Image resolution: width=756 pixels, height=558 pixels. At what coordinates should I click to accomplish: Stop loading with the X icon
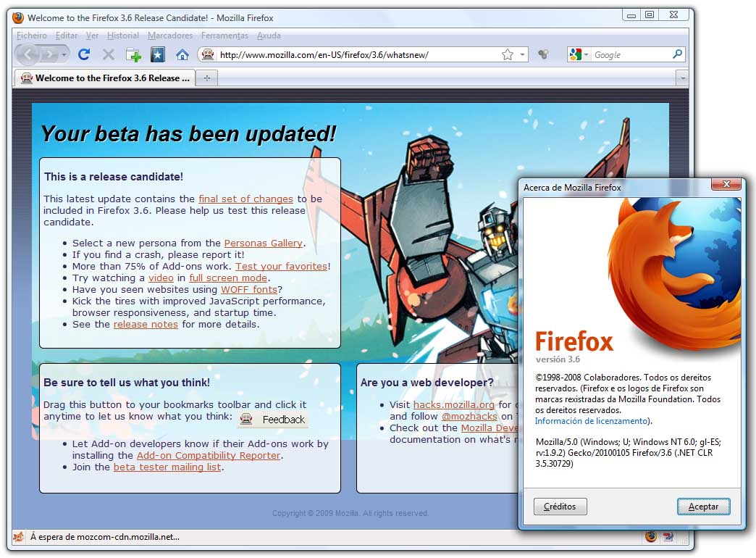tap(109, 54)
